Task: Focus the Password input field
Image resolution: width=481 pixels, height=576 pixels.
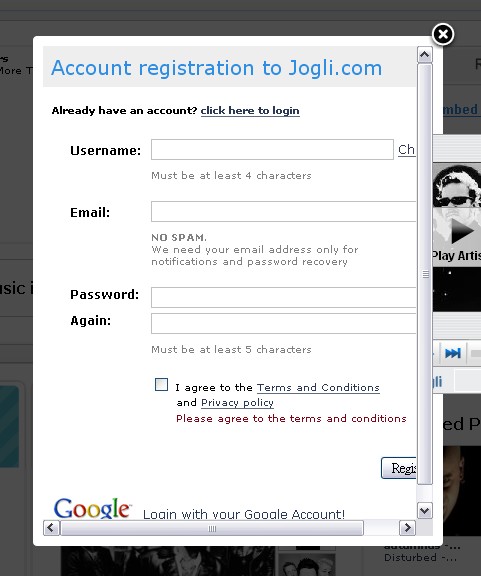Action: (x=283, y=298)
